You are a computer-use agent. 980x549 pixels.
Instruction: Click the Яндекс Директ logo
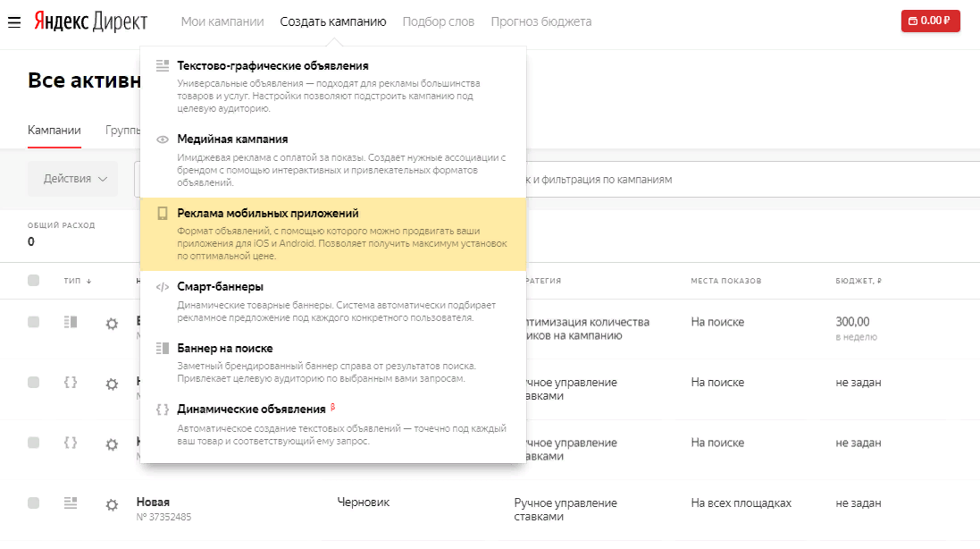tap(90, 21)
